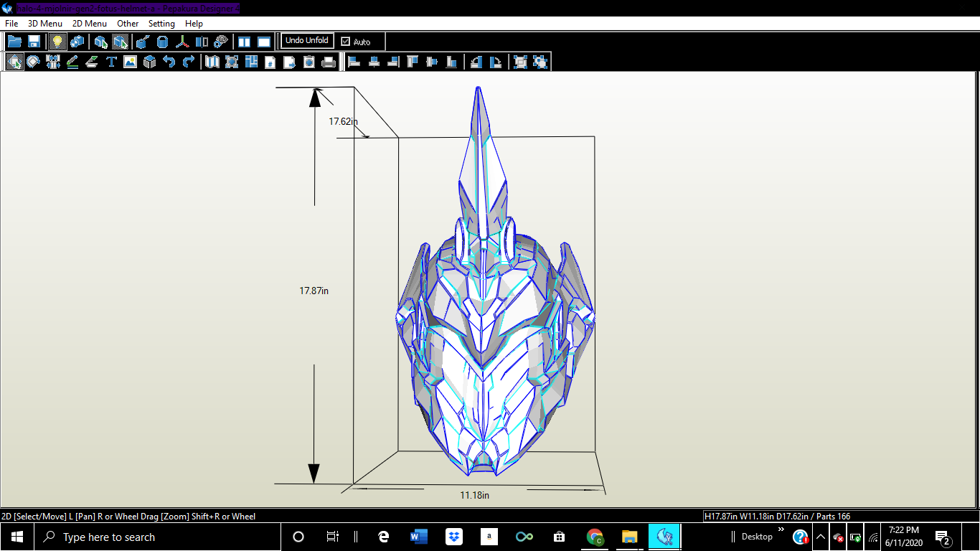Switch to the two-pane split view icon

point(245,42)
